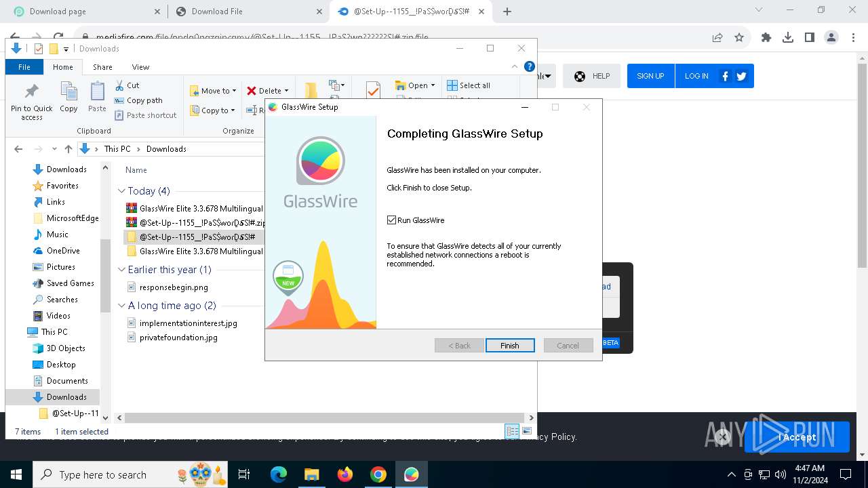The image size is (868, 488).
Task: Select implementationinterest.jpg file
Action: pos(182,323)
